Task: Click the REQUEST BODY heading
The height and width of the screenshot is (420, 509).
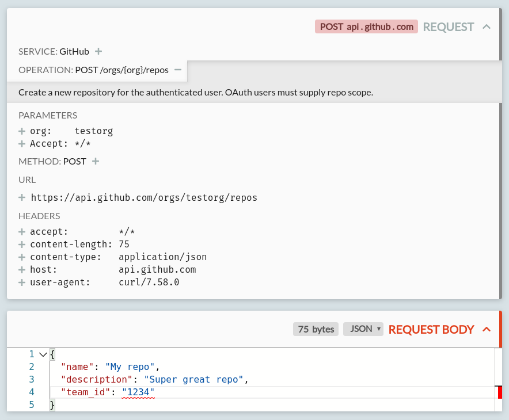Action: point(431,329)
